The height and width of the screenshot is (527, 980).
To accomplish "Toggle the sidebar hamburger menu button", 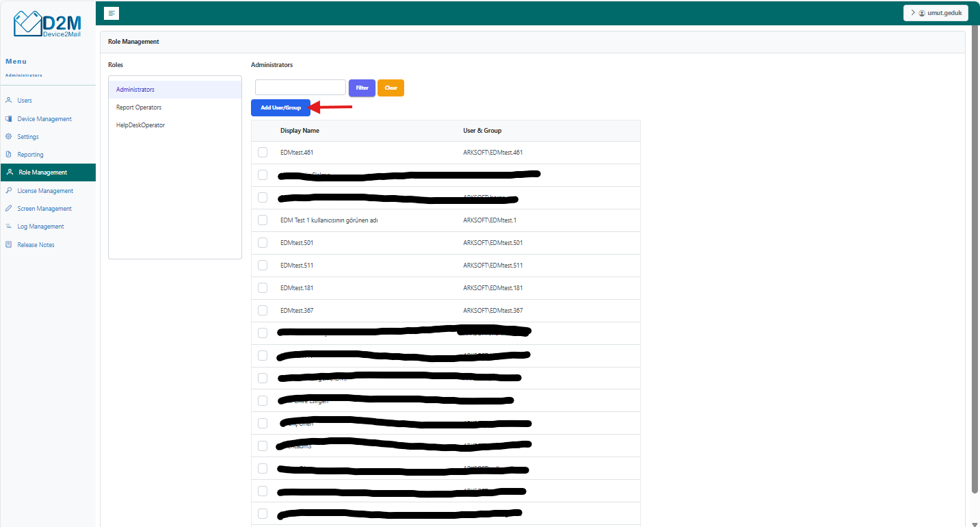I will [111, 13].
